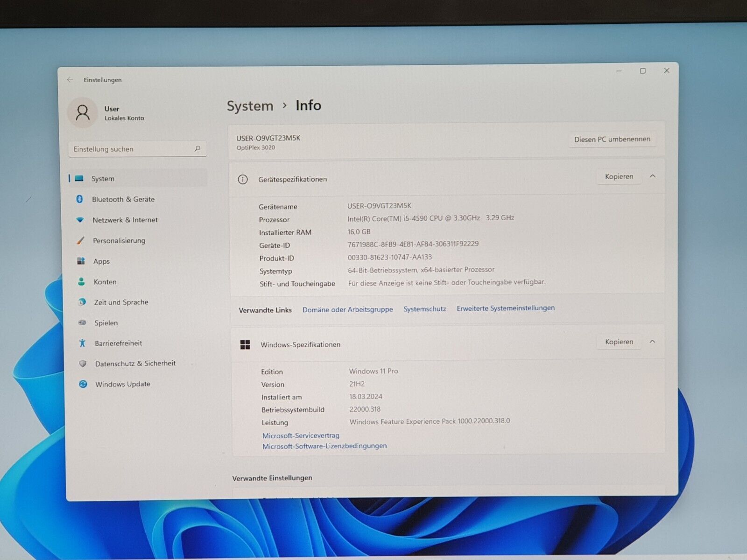Open the Spiele controller icon
747x560 pixels.
pos(82,322)
